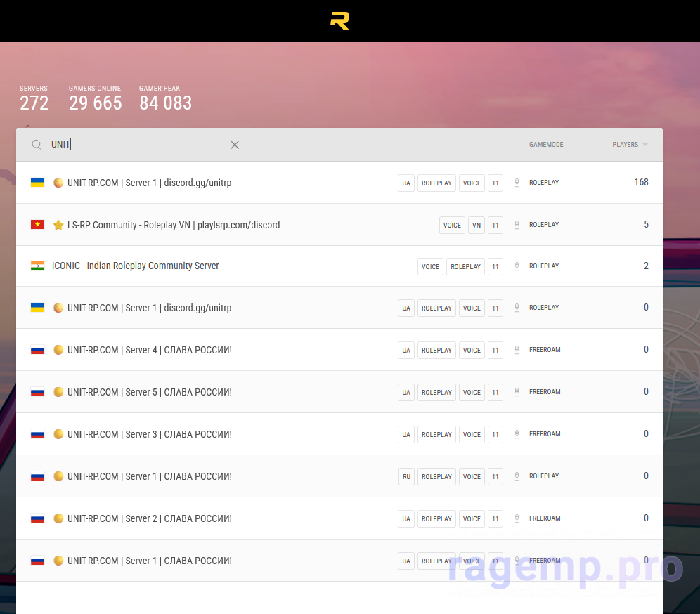Screen dimensions: 700x614
Task: Click coin icon on 168-player UNIT-RP row
Action: pos(58,183)
